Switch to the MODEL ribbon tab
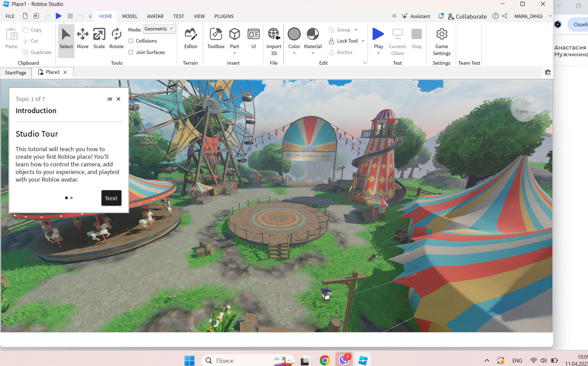Screen dimensions: 588x366 130,16
